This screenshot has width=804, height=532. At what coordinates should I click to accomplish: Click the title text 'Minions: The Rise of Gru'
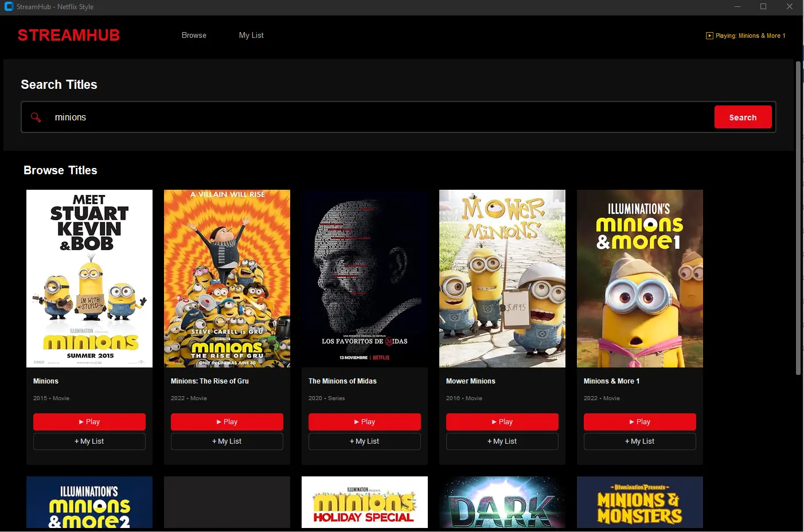(x=210, y=381)
